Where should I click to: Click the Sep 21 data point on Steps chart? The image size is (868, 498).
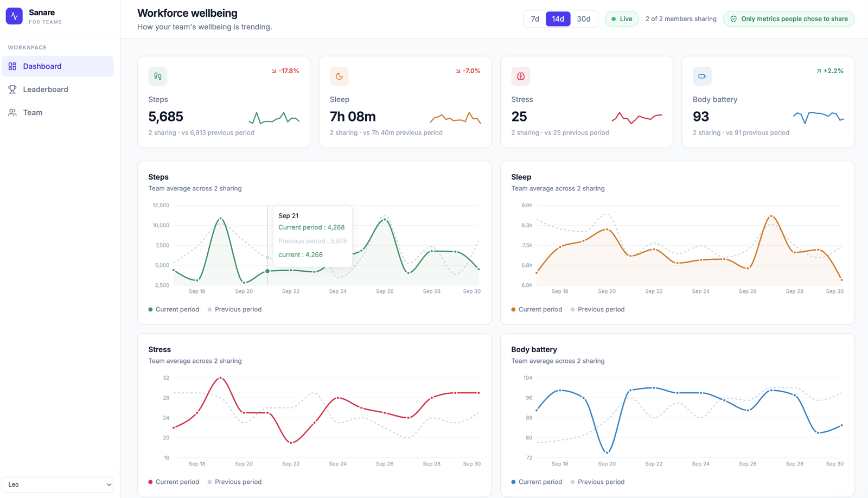267,271
